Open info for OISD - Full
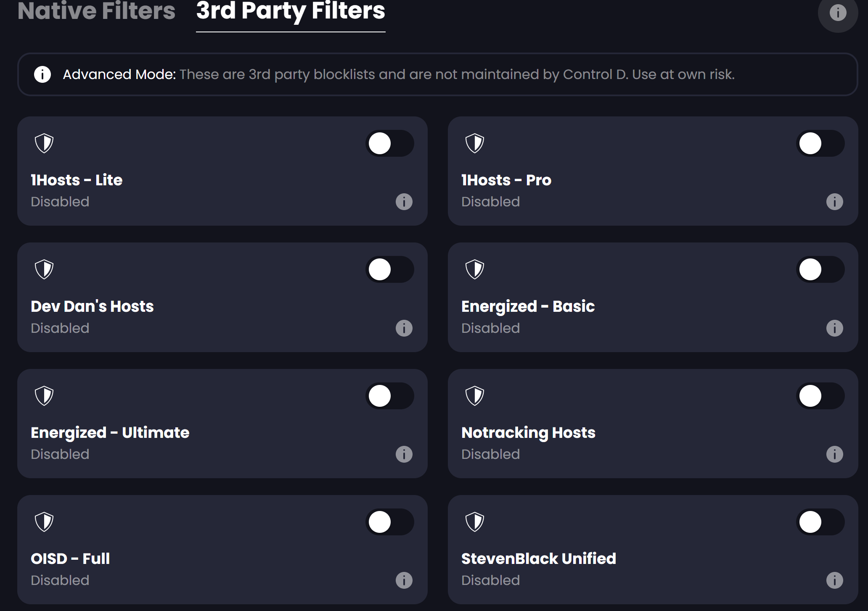The width and height of the screenshot is (868, 611). (x=404, y=580)
